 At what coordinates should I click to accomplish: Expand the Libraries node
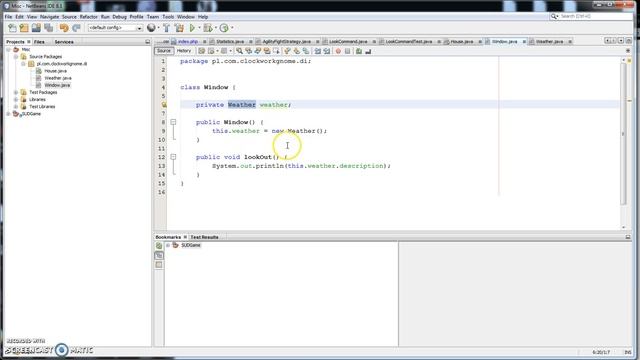click(16, 100)
